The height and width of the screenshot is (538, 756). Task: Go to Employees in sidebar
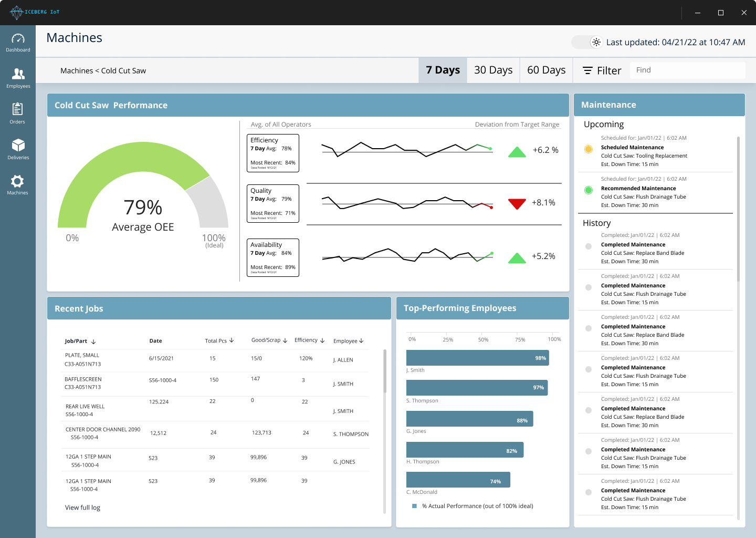(18, 74)
